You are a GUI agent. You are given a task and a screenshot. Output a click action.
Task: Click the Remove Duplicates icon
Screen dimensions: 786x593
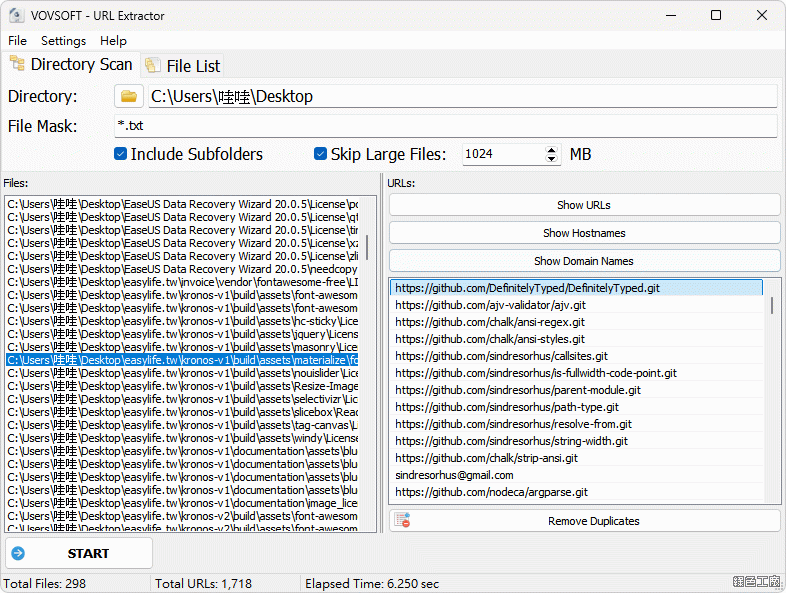click(x=402, y=521)
